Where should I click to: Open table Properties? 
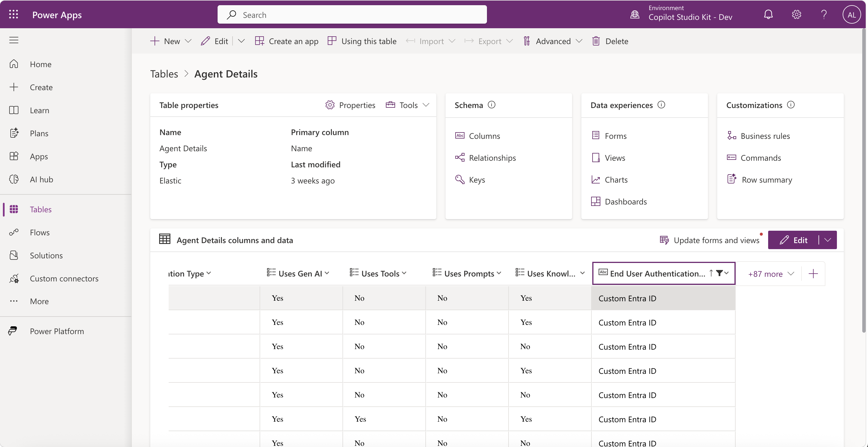click(x=351, y=105)
